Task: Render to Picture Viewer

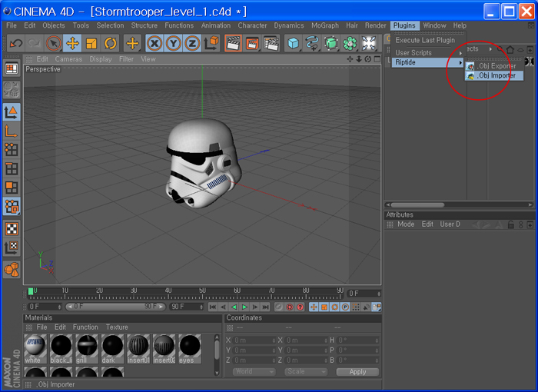Action: (x=252, y=44)
